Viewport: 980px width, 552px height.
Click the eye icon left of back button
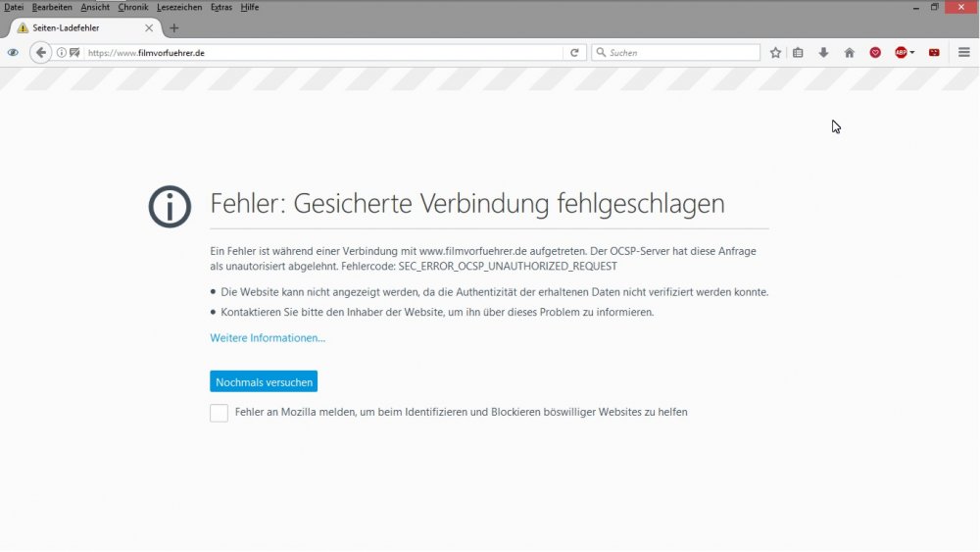[13, 53]
